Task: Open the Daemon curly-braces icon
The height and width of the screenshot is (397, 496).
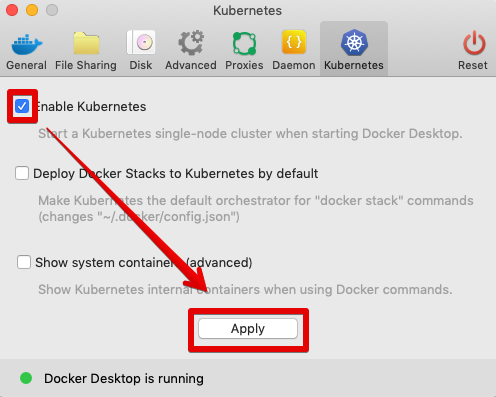Action: click(294, 42)
